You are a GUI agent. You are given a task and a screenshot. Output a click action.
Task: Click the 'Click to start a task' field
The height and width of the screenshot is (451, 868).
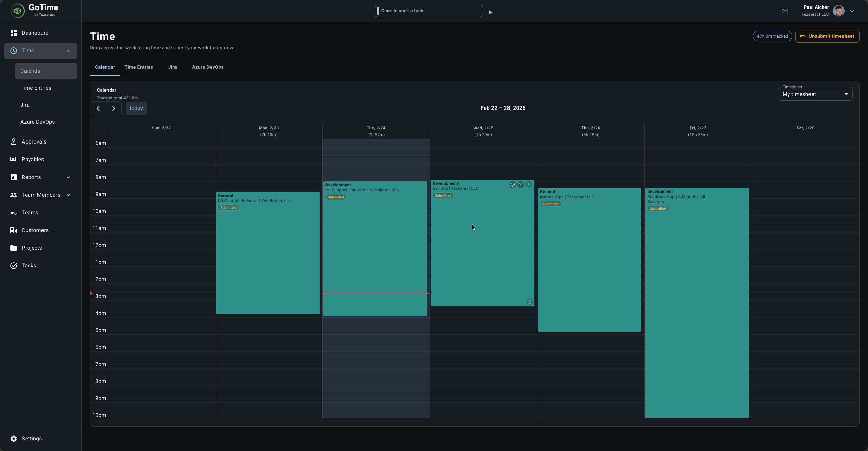tap(428, 11)
